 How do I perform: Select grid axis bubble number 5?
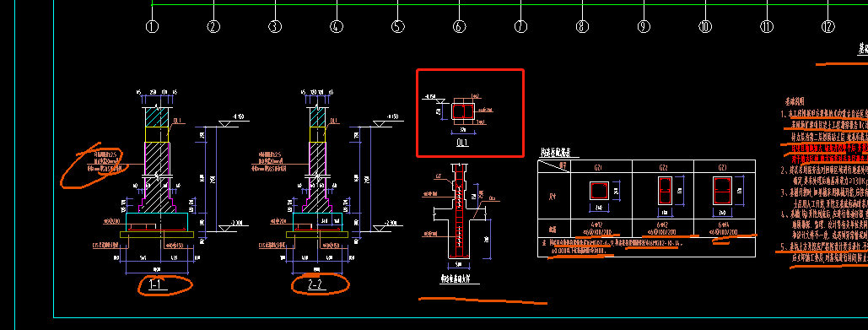(398, 26)
